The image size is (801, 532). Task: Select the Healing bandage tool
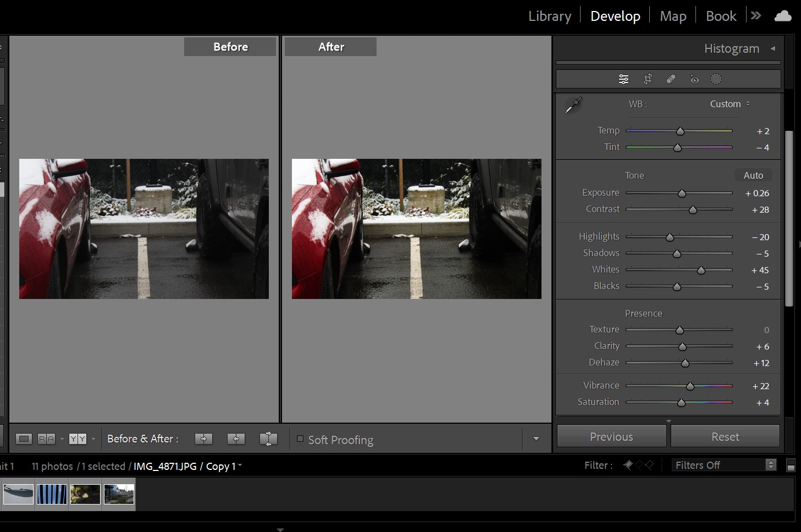(x=671, y=79)
